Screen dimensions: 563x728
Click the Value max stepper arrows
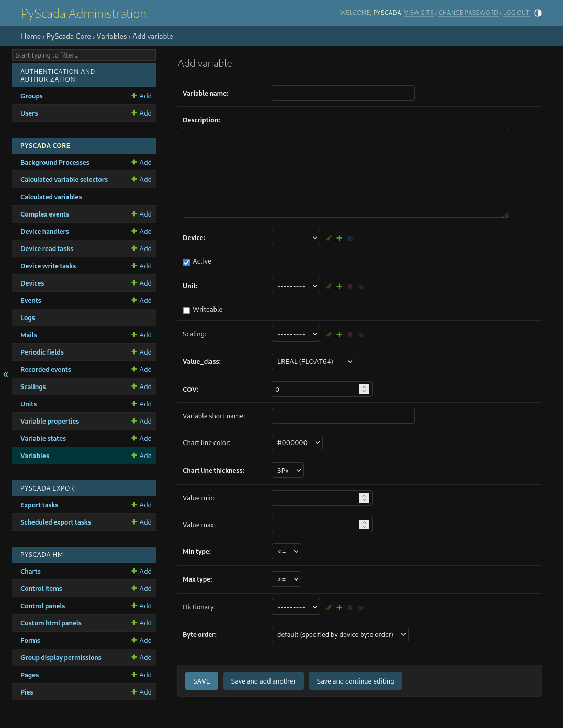pos(364,525)
